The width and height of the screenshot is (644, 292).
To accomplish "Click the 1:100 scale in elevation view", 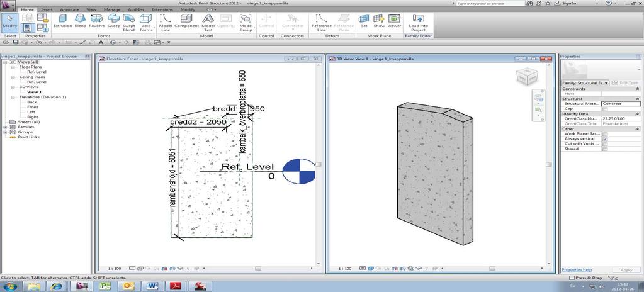I will 115,269.
